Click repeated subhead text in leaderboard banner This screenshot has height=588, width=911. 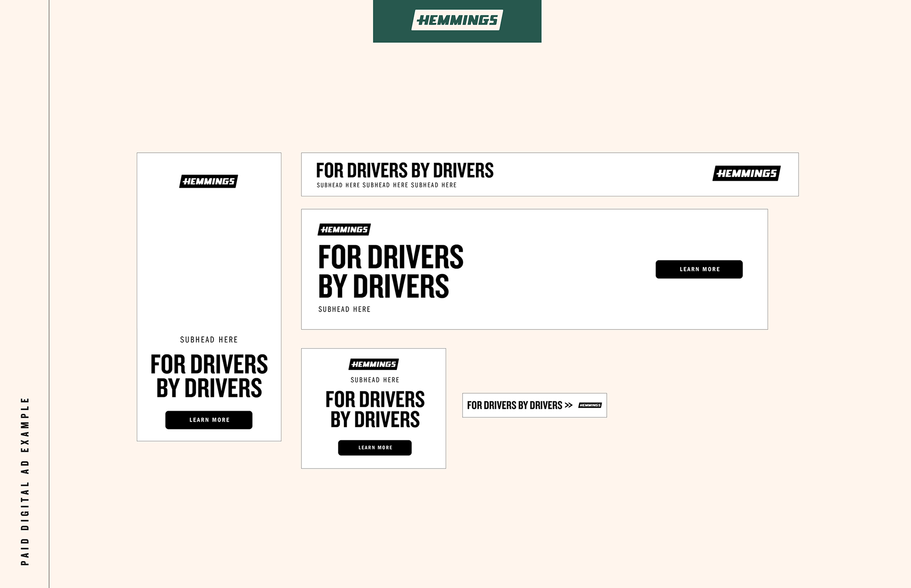[387, 185]
